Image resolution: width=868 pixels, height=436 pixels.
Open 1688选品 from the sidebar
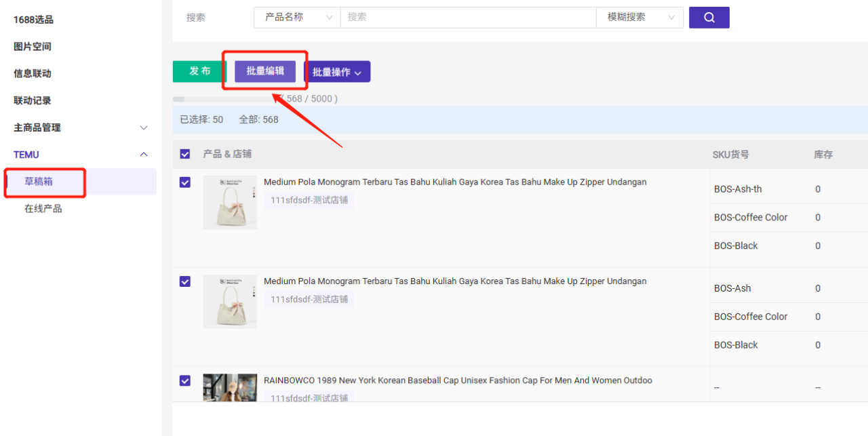tap(34, 20)
